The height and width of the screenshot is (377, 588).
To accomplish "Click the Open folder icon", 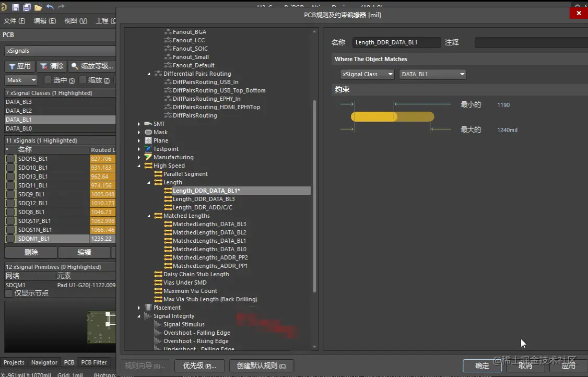I will point(38,7).
